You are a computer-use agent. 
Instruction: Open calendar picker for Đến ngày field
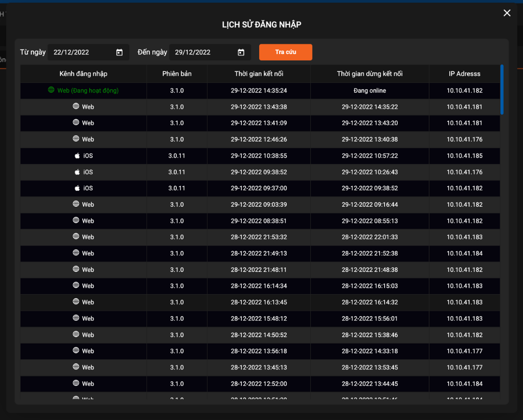[241, 52]
